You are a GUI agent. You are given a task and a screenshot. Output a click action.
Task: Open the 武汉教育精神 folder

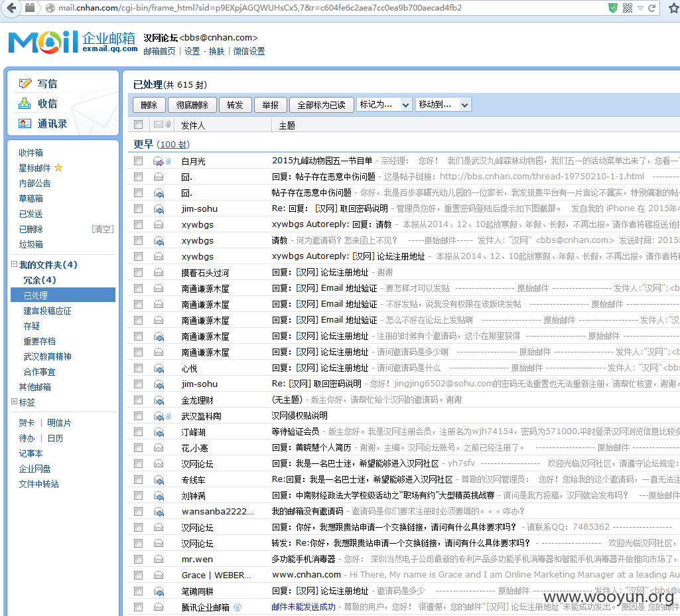47,356
